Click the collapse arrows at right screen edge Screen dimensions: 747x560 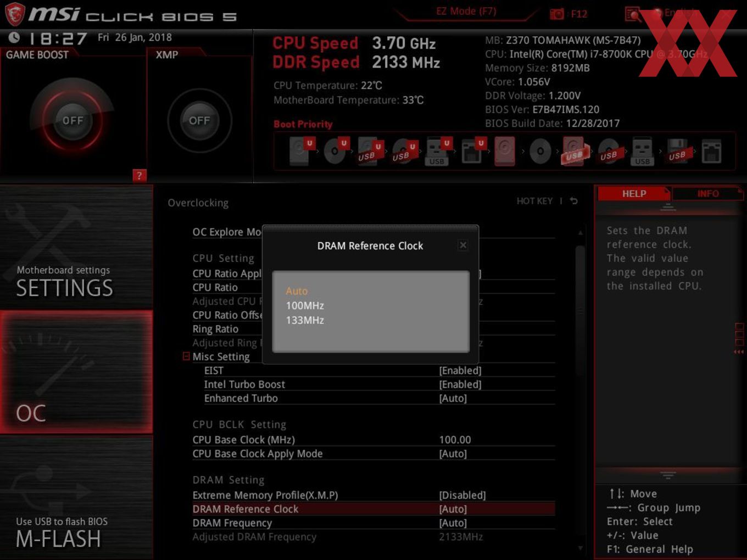[739, 352]
